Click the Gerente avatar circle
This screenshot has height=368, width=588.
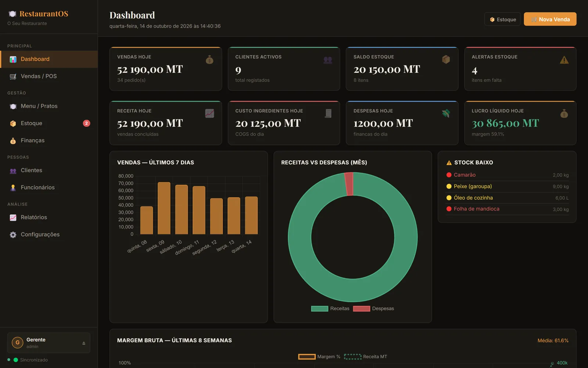tap(17, 343)
